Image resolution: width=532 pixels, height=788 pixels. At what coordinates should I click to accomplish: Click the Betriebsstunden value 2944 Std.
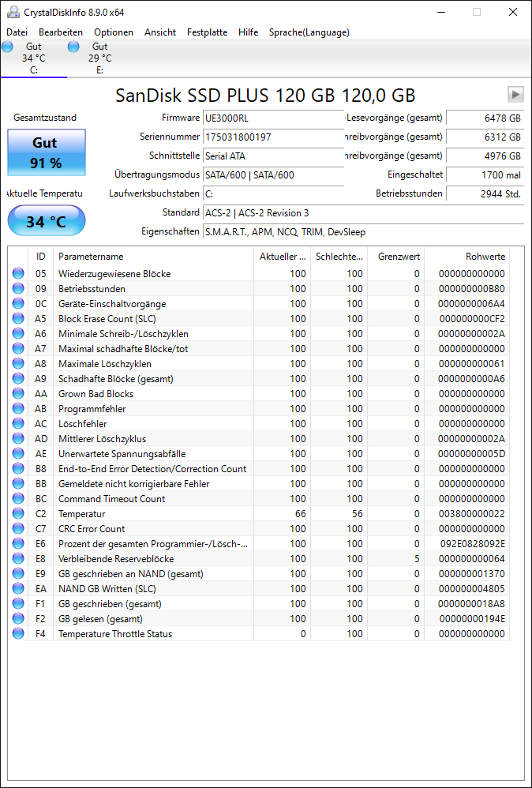(x=485, y=194)
